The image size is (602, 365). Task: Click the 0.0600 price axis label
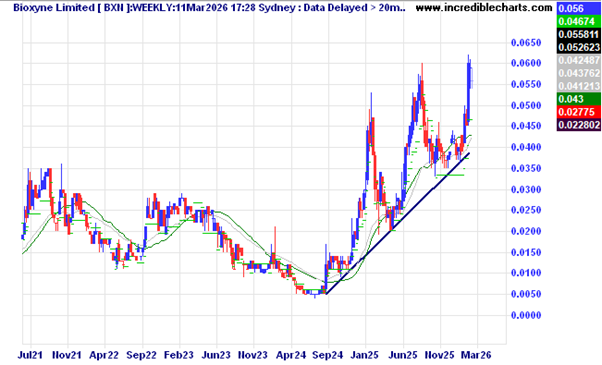(x=526, y=63)
